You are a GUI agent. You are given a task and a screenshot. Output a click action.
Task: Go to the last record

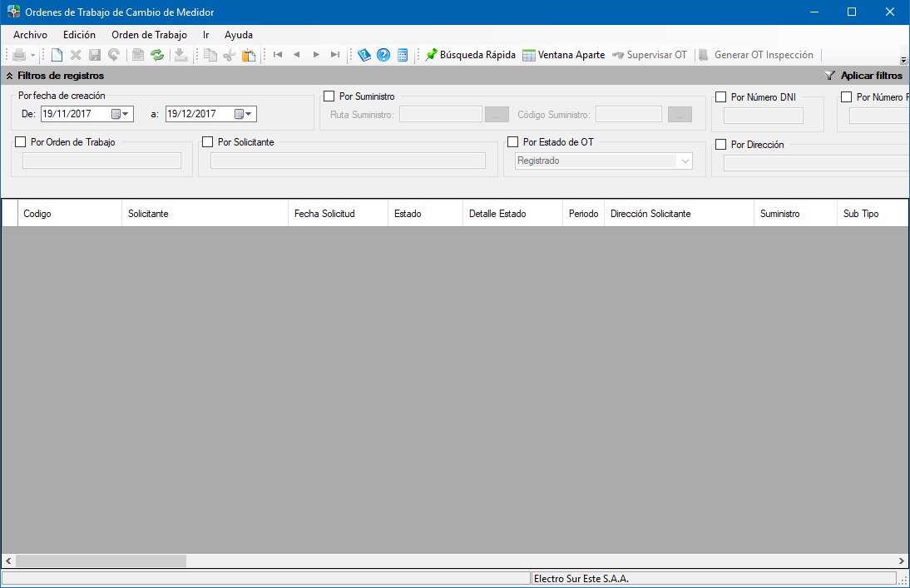335,55
